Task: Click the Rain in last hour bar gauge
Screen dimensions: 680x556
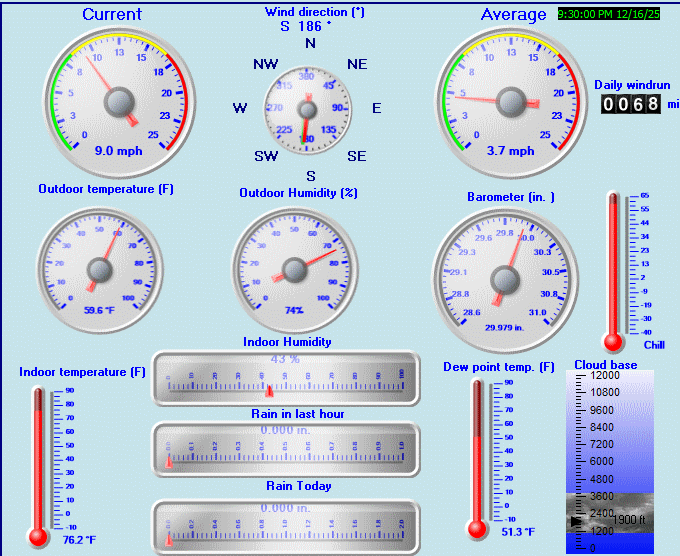Action: 285,450
